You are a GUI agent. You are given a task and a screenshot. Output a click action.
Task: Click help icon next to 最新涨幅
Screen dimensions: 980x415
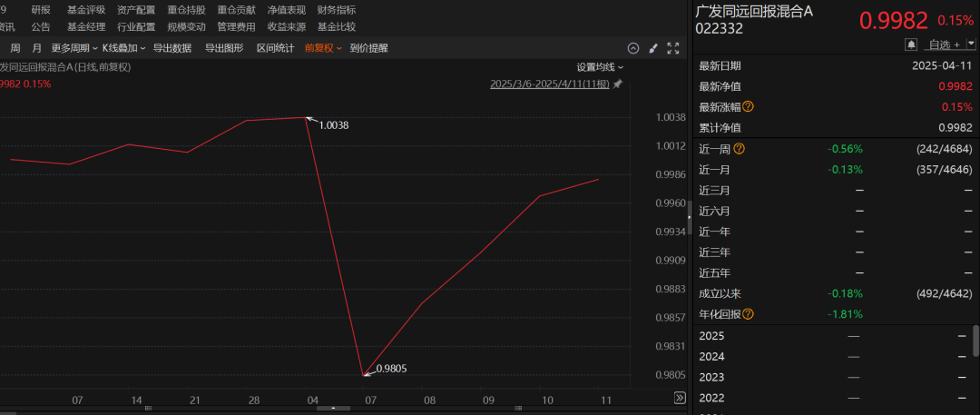749,106
